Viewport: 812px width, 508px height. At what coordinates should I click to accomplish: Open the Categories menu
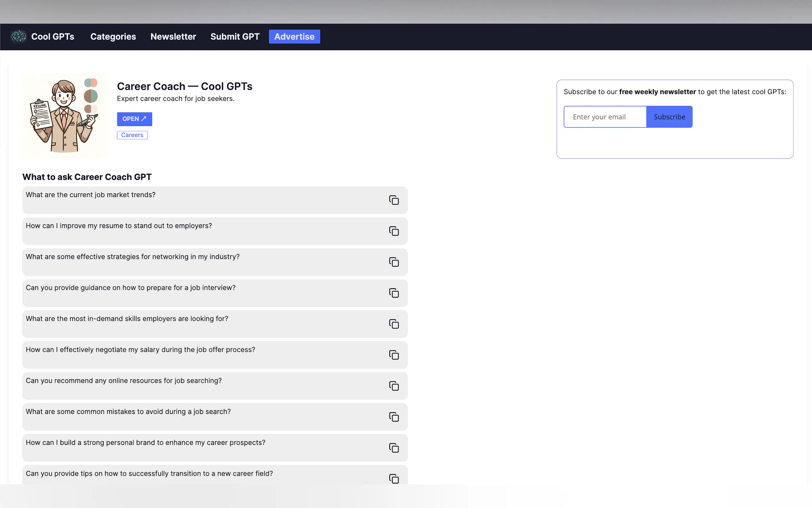113,36
